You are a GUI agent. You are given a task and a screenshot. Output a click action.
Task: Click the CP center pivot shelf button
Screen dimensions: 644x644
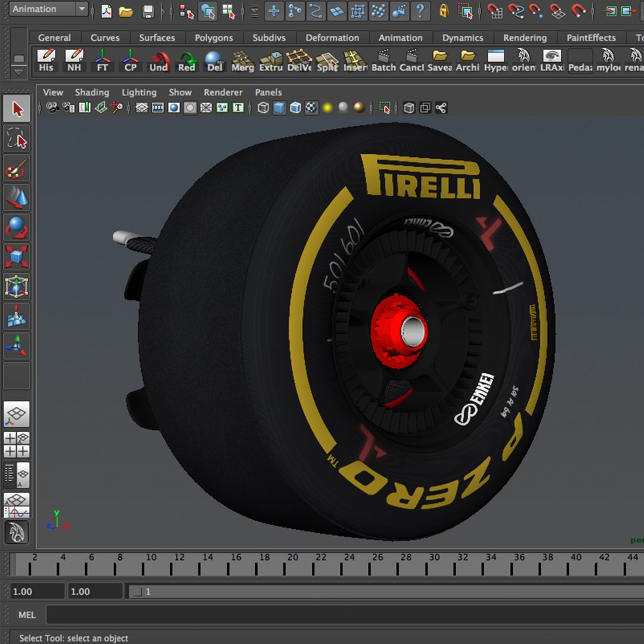130,60
